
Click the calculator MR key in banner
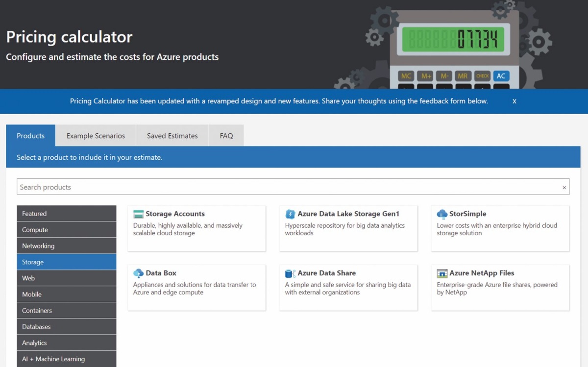462,76
